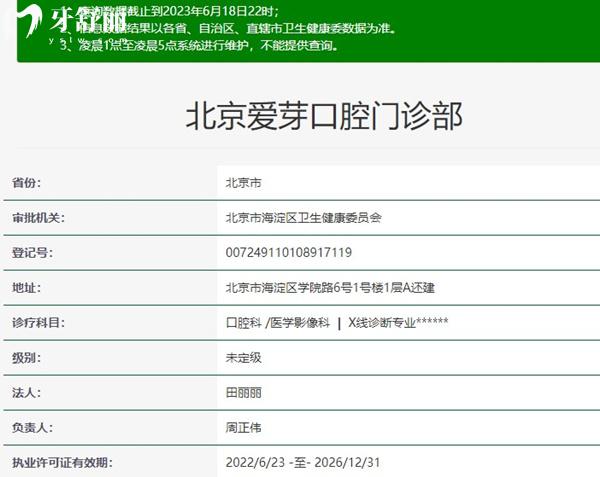600x477 pixels.
Task: Click the 未定级 value
Action: tap(243, 358)
